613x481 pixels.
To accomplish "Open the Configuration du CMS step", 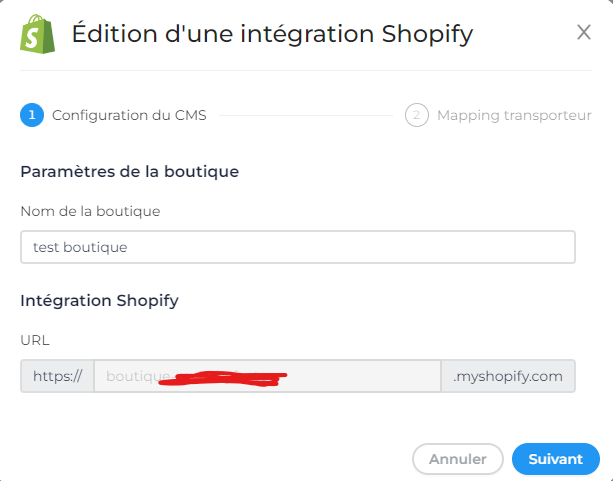I will coord(129,115).
